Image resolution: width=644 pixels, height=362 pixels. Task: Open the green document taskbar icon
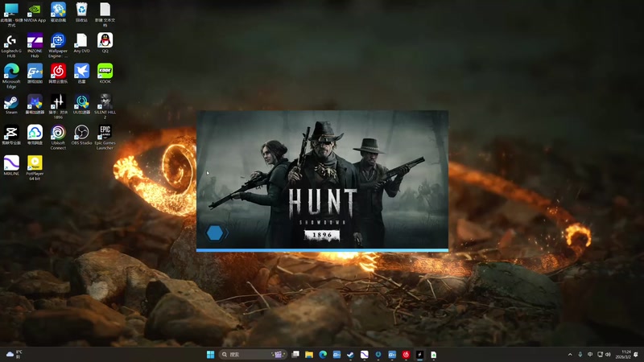click(x=434, y=355)
